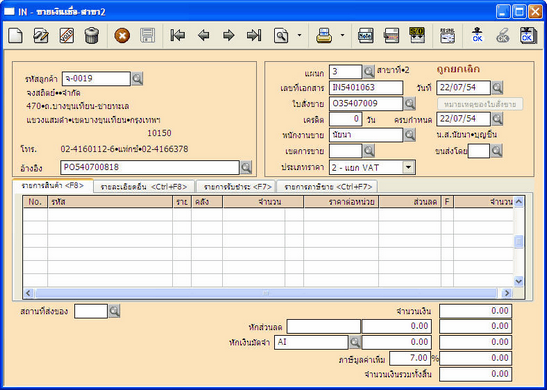Screen dimensions: 547x390
Task: Click the ราคาต่อหน่วย column header
Action: (x=341, y=202)
